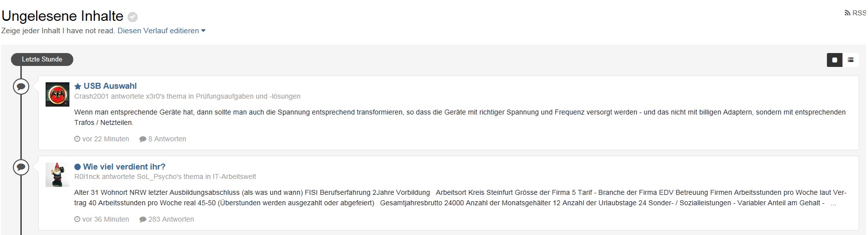Go to Prüfungsaufgaben und -lösungen forum

[x=248, y=96]
